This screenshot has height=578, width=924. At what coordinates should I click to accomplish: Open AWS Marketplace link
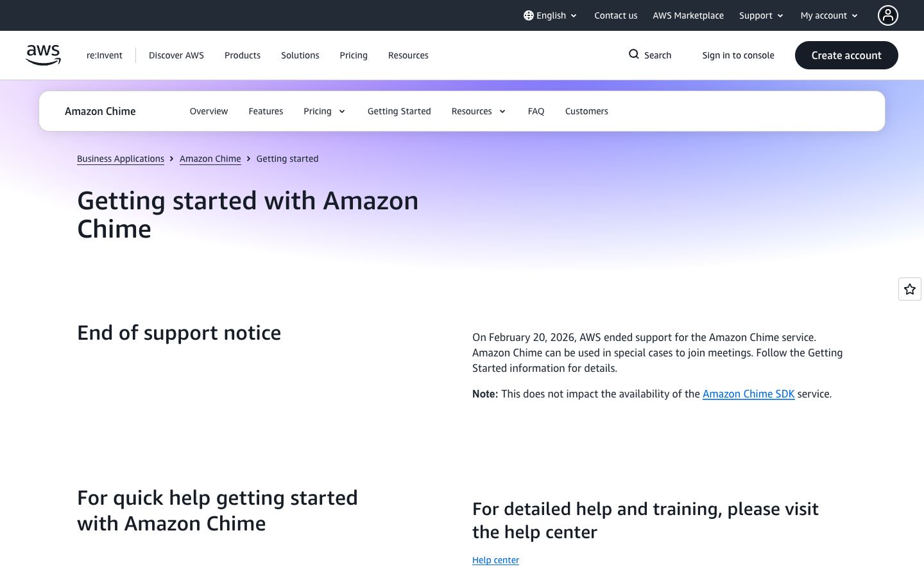(688, 15)
